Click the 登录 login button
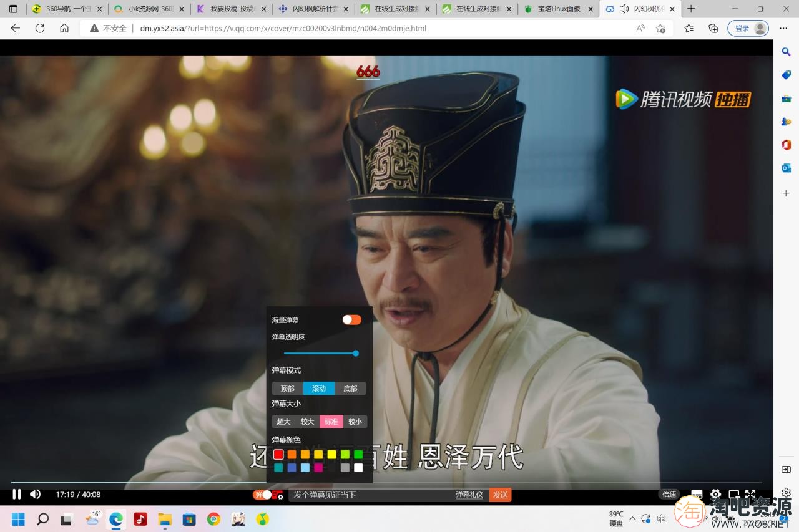 click(748, 28)
